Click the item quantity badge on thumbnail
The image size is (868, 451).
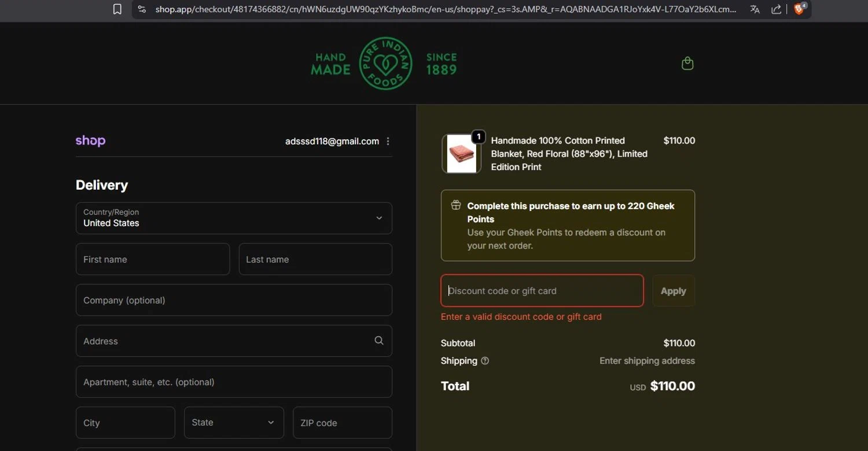pyautogui.click(x=479, y=136)
